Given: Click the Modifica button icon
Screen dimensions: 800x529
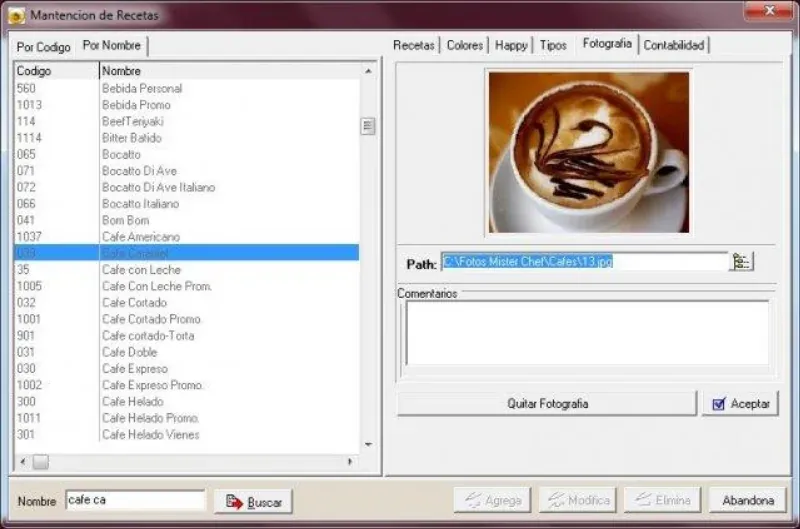Looking at the screenshot, I should pyautogui.click(x=556, y=500).
